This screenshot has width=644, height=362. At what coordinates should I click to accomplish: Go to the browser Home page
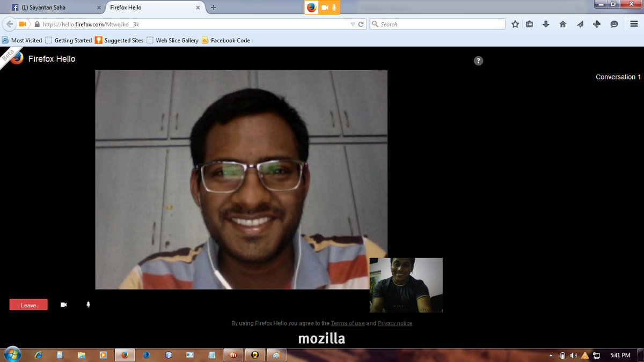[562, 24]
